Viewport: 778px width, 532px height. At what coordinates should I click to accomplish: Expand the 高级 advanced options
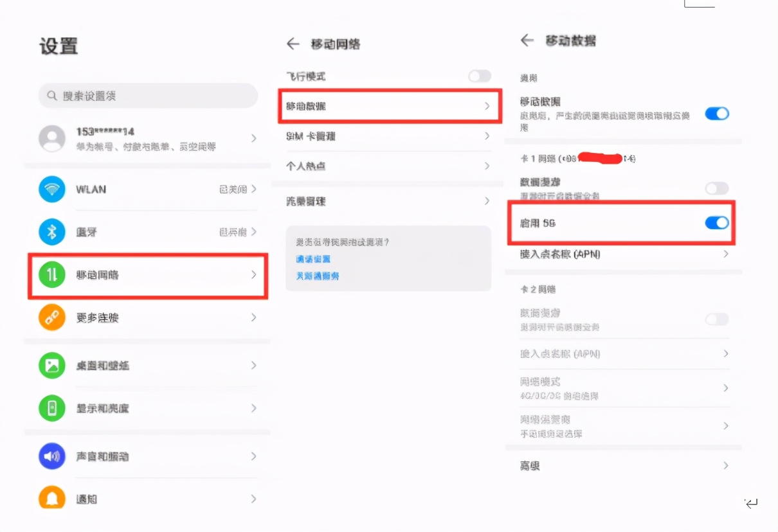725,466
